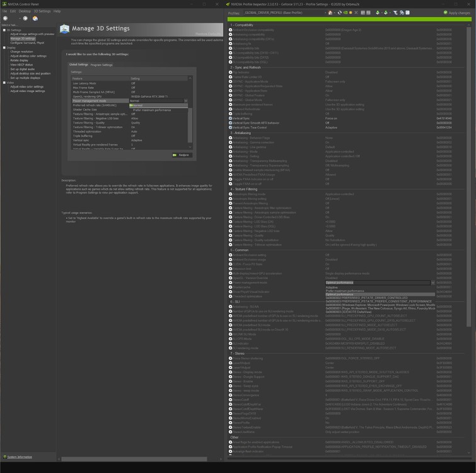This screenshot has width=476, height=473.
Task: Click the refresh icon in Profile Inspector toolbar
Action: [340, 13]
